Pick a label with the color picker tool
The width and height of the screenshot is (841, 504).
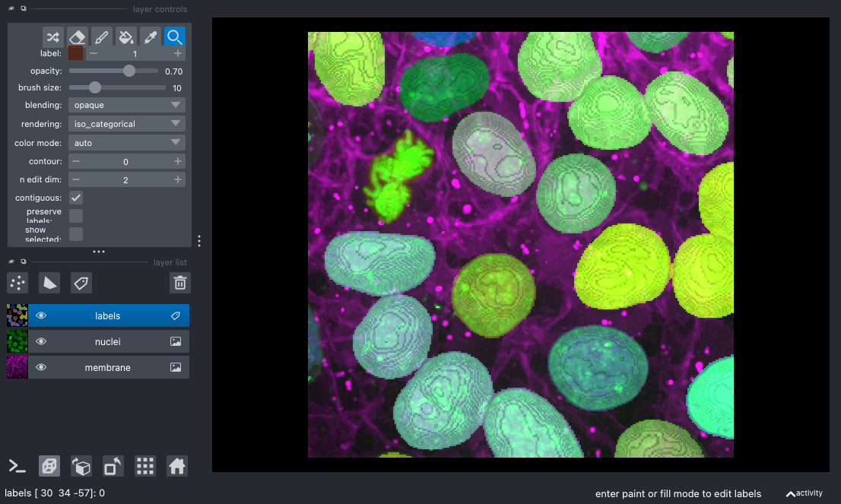[x=151, y=36]
